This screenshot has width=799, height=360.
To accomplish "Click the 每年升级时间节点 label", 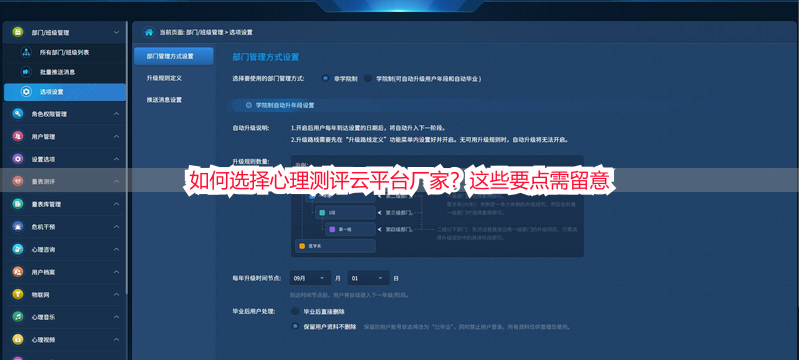I will point(257,278).
